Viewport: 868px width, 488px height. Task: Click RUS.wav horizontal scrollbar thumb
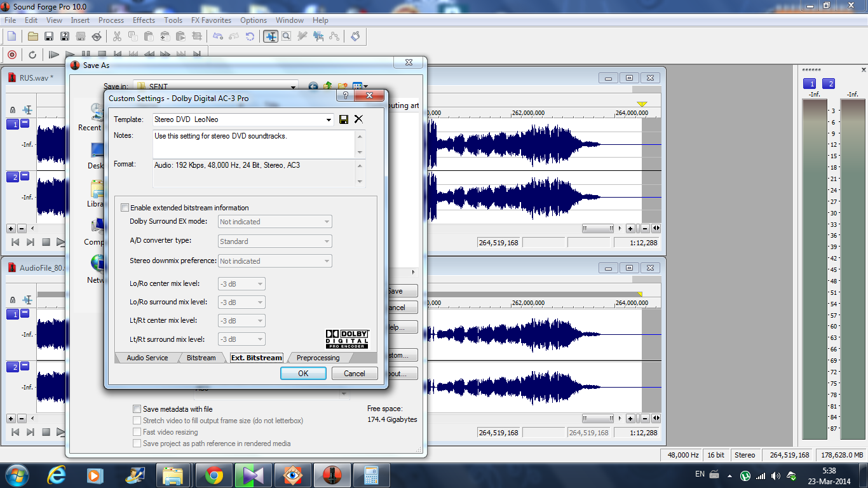coord(598,228)
